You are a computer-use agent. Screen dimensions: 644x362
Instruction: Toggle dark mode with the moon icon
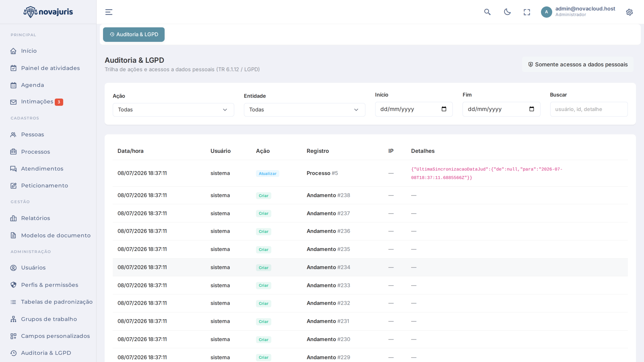[507, 12]
